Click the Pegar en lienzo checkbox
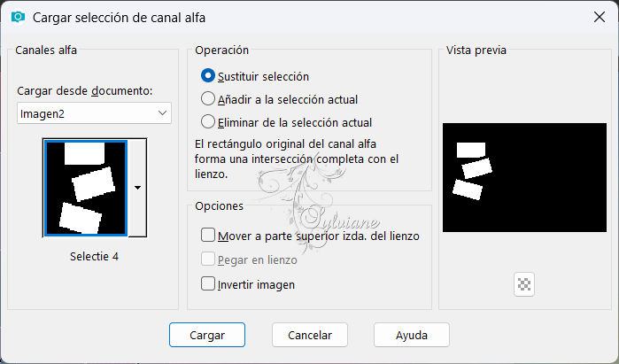Image resolution: width=619 pixels, height=364 pixels. coord(208,259)
